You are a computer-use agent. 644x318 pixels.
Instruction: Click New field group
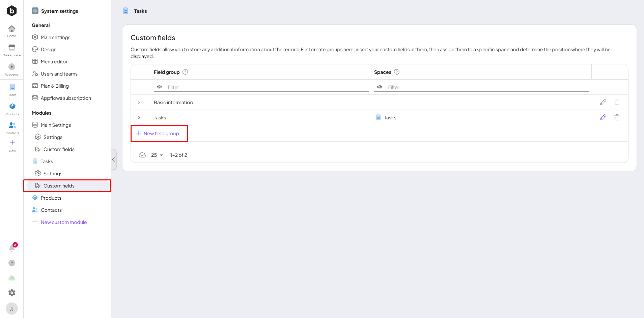pyautogui.click(x=158, y=134)
